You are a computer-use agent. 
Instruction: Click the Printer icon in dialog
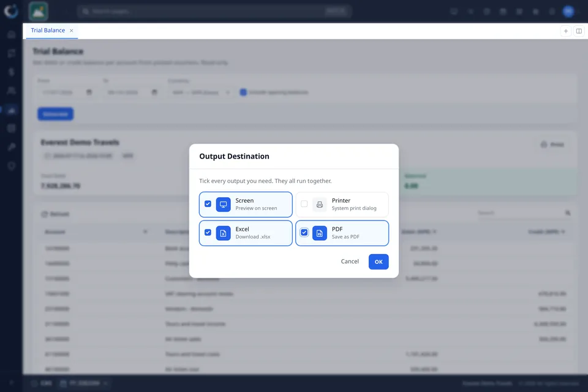click(x=320, y=205)
